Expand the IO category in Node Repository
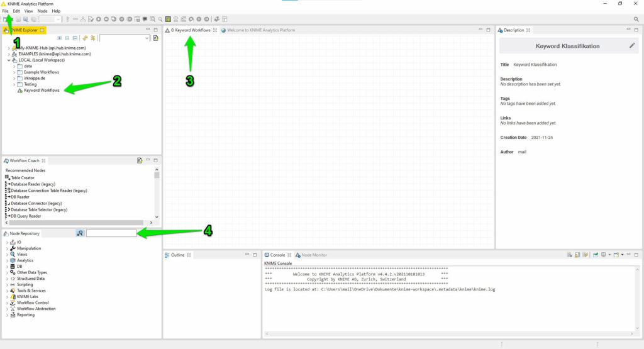 pyautogui.click(x=7, y=243)
